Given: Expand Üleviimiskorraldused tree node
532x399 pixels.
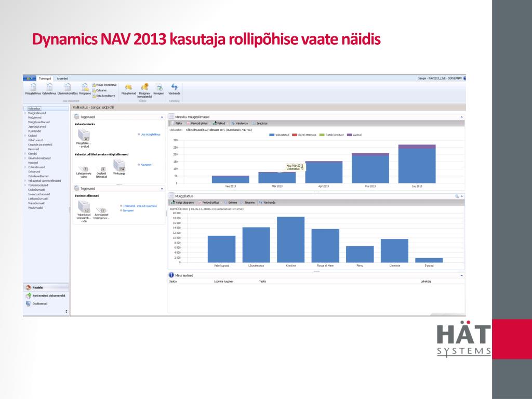Looking at the screenshot, I should [x=25, y=158].
